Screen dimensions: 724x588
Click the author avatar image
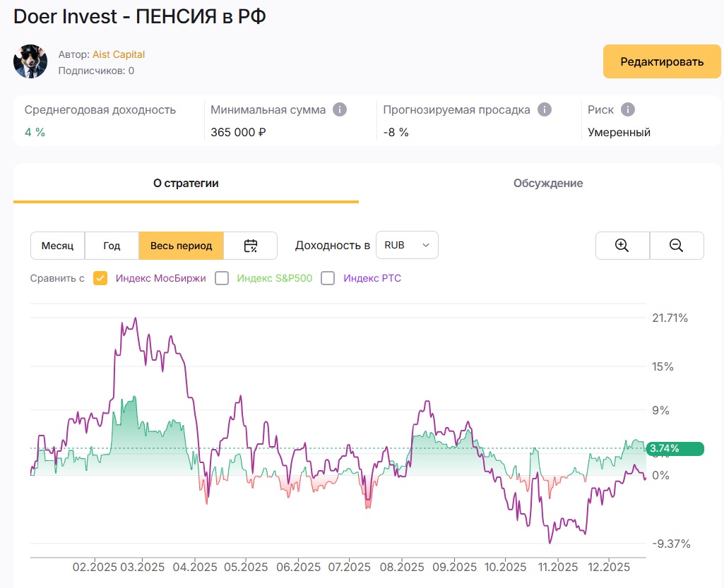point(30,62)
